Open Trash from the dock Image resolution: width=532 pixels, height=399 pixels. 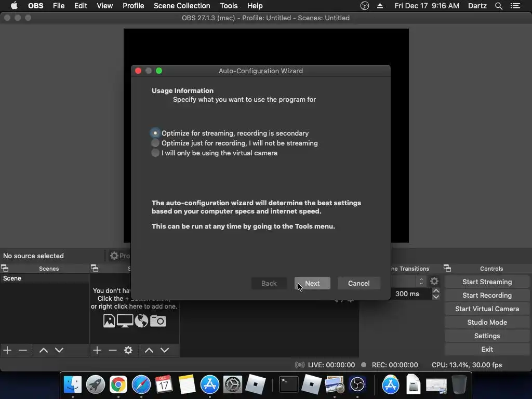(x=459, y=385)
